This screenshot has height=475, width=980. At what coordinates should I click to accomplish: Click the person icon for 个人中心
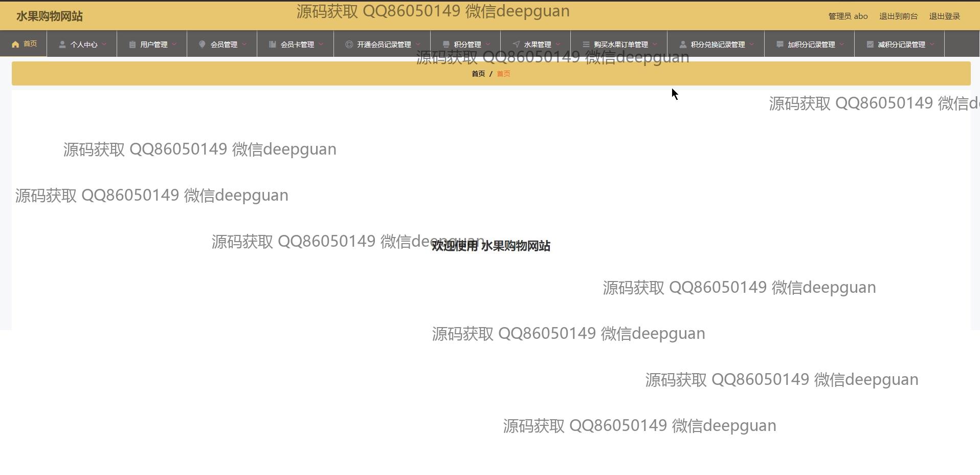click(x=62, y=45)
